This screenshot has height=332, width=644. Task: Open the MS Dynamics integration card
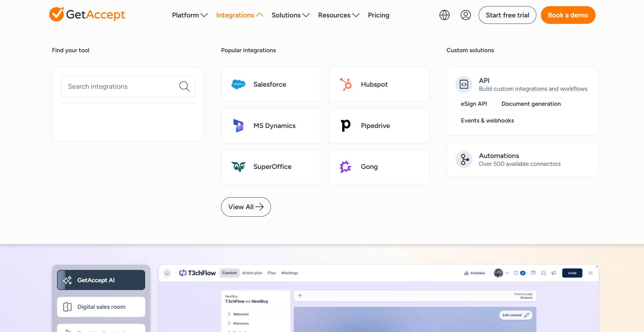click(272, 126)
